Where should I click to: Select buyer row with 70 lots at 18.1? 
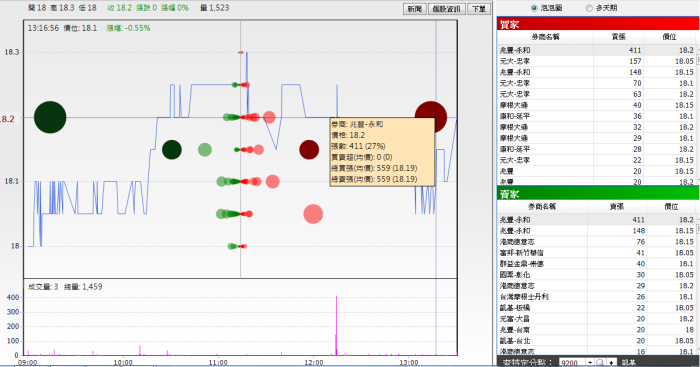(x=596, y=83)
